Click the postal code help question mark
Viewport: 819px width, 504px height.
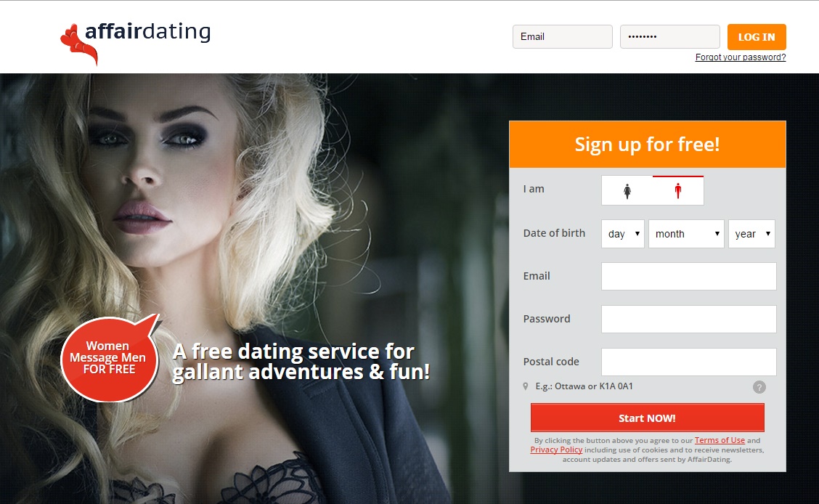tap(759, 387)
